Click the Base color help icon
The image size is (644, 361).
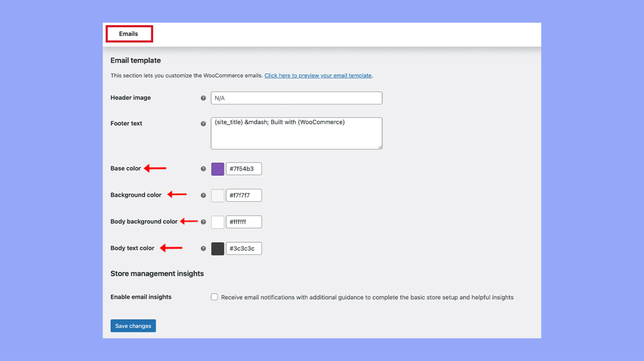[x=203, y=169]
